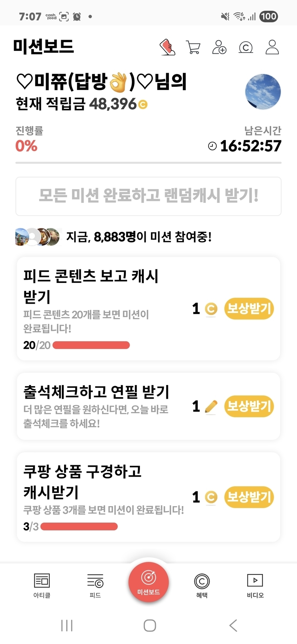Claim 보상받기 for Coupang products mission
Viewport: 297px width, 644px height.
(x=249, y=497)
